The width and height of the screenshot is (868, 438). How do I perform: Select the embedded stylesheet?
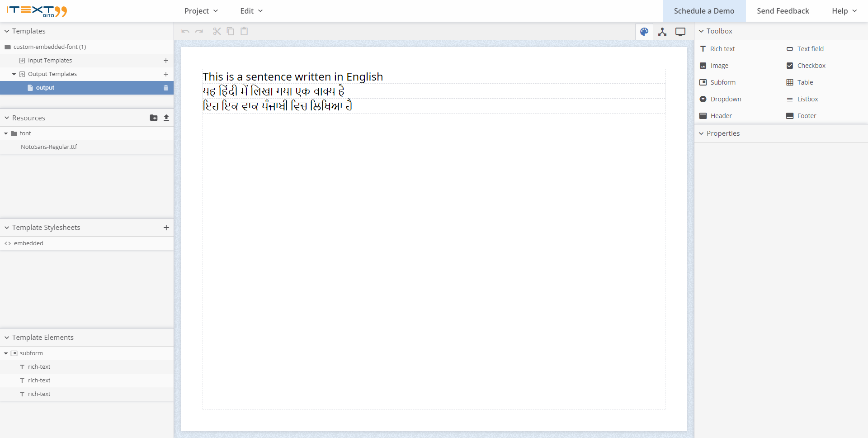pos(29,243)
